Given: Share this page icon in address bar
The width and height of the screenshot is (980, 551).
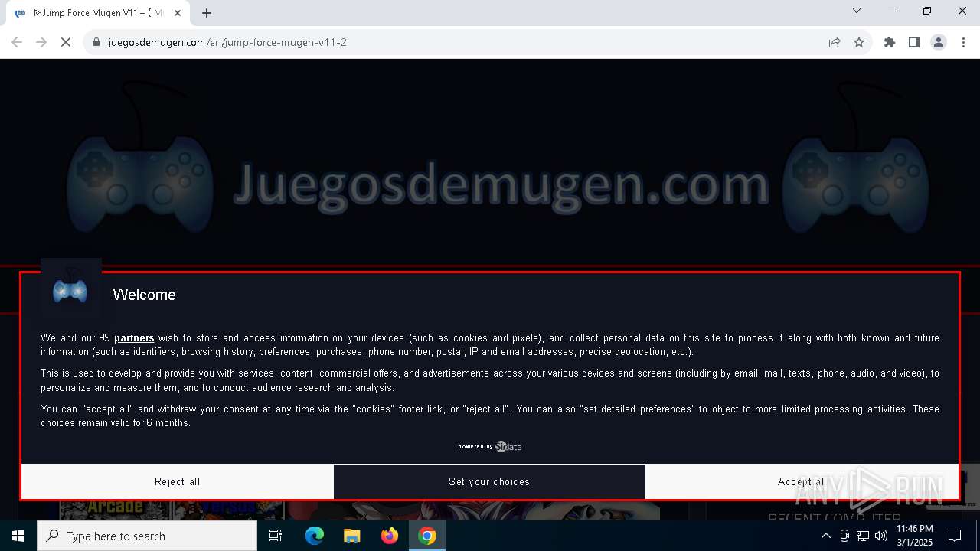Looking at the screenshot, I should [835, 42].
